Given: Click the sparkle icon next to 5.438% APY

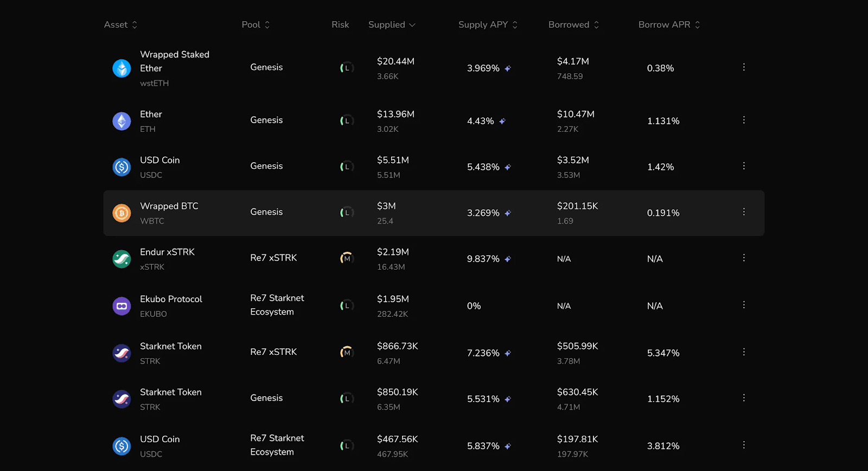Looking at the screenshot, I should click(x=508, y=167).
